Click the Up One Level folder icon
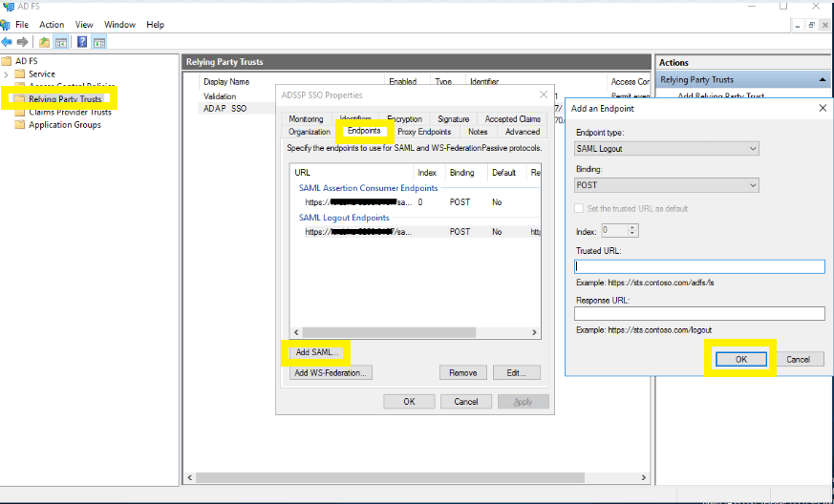This screenshot has width=834, height=504. (x=44, y=42)
